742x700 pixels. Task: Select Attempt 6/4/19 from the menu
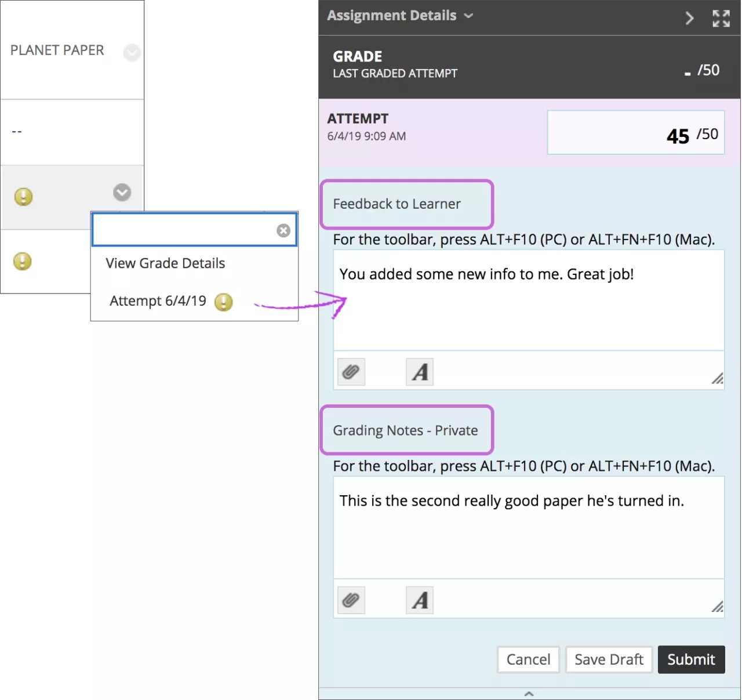[x=158, y=301]
